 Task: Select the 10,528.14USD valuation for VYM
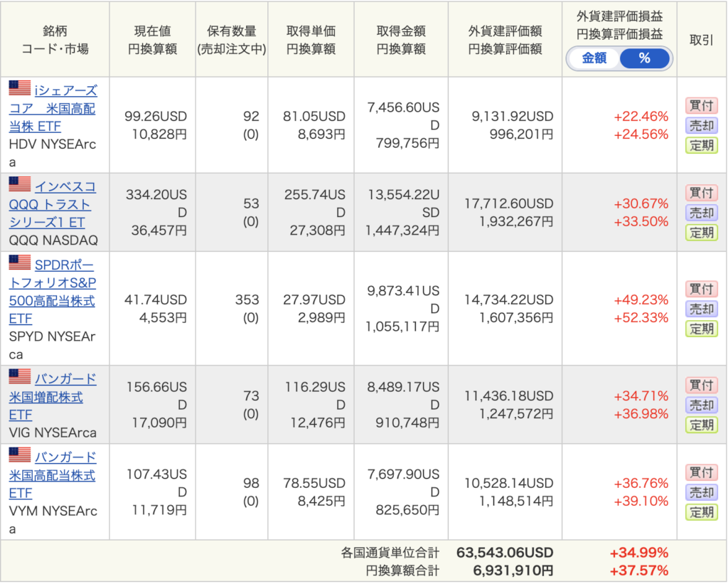tap(509, 483)
